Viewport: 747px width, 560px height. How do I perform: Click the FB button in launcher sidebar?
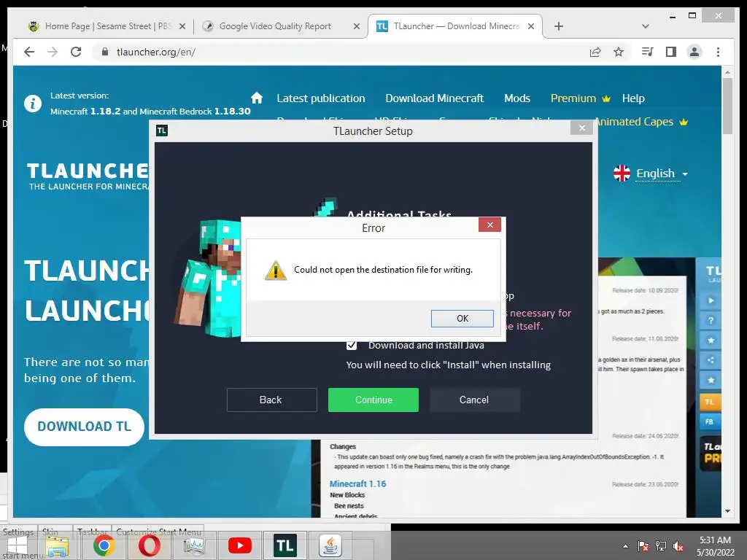click(711, 422)
